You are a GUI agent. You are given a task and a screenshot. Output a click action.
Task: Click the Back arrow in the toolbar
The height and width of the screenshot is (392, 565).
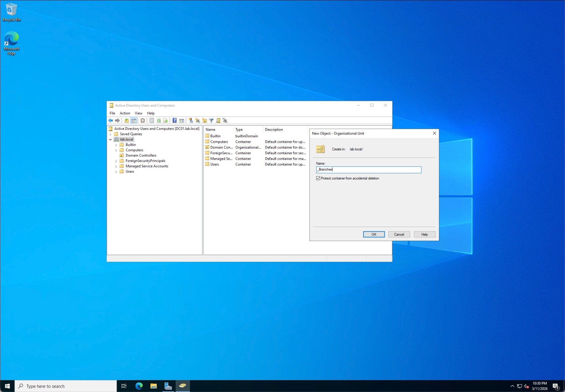pyautogui.click(x=110, y=120)
